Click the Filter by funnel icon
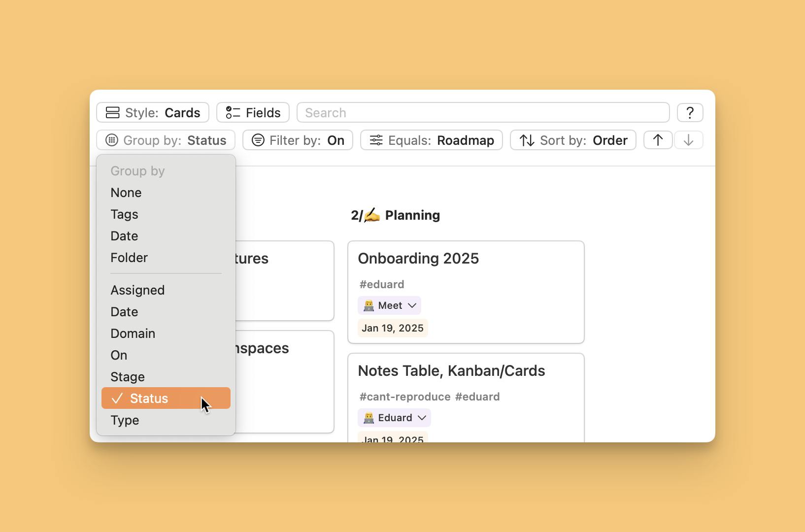The height and width of the screenshot is (532, 805). tap(258, 140)
